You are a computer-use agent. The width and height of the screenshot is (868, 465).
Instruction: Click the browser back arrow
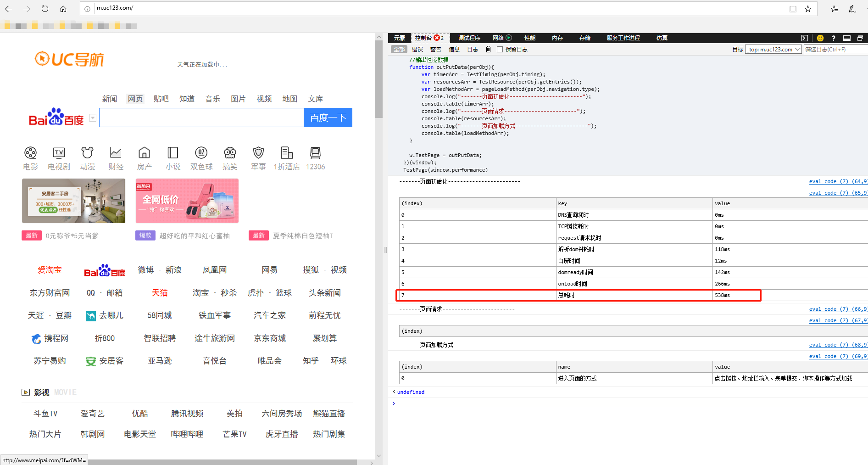(x=9, y=9)
